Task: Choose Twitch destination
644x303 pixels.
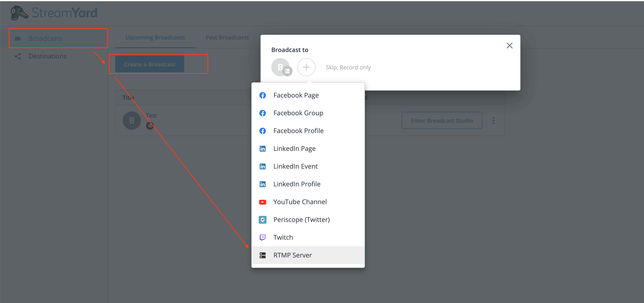Action: 308,238
